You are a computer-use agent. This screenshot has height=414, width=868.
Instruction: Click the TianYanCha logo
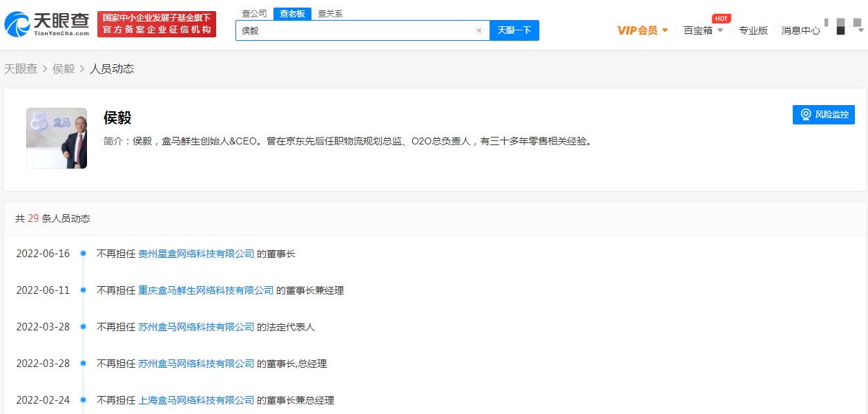click(47, 24)
